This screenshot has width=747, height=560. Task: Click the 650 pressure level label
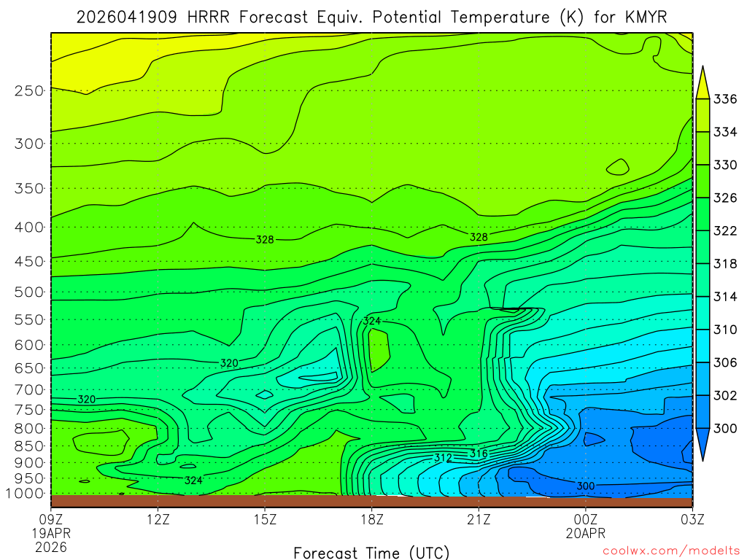pyautogui.click(x=29, y=368)
